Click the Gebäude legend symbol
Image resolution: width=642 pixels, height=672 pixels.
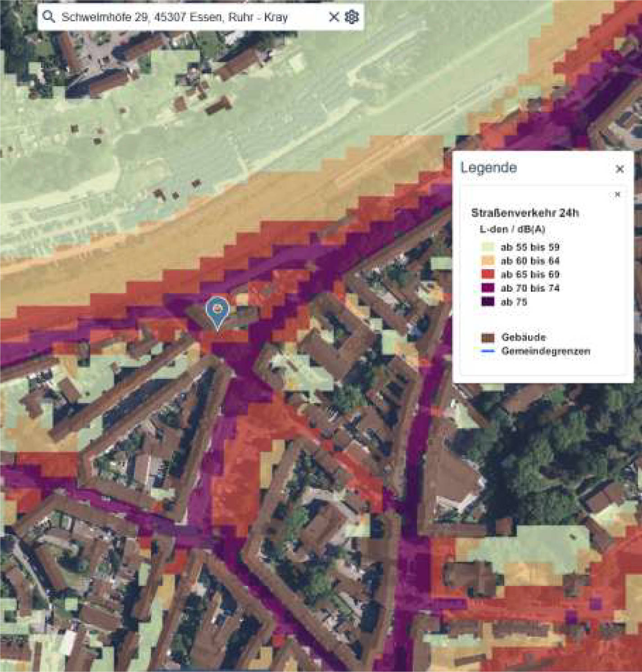488,338
